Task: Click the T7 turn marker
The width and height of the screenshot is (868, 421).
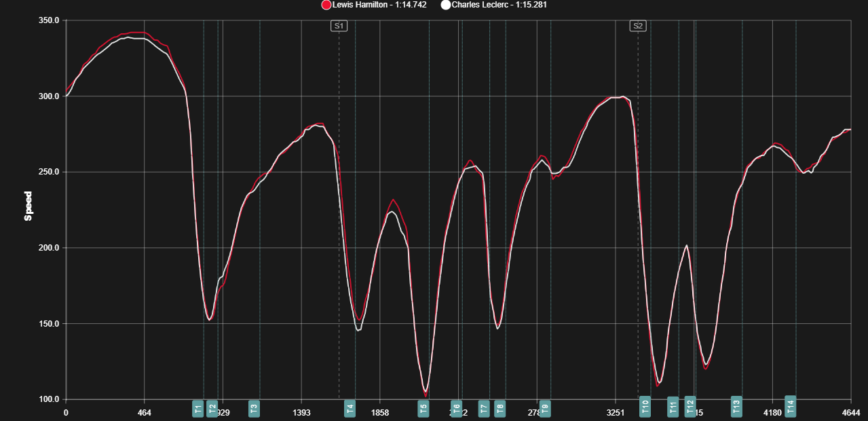Action: tap(484, 408)
